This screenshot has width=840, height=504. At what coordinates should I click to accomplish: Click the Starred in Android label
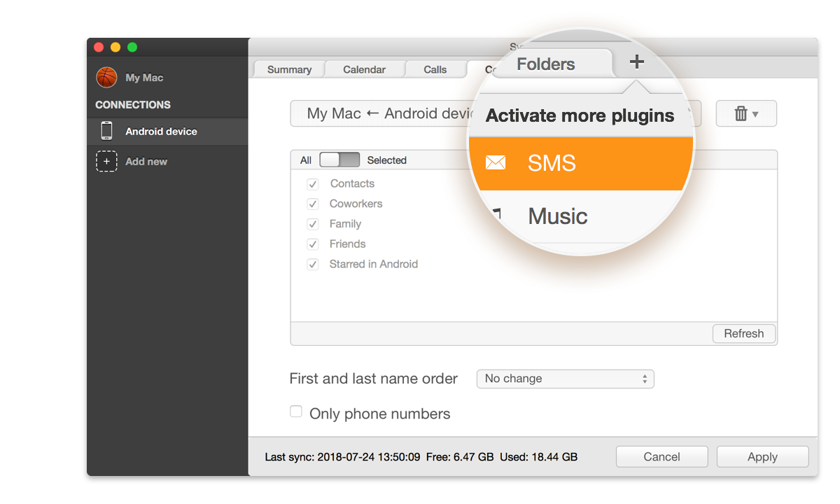pyautogui.click(x=373, y=264)
